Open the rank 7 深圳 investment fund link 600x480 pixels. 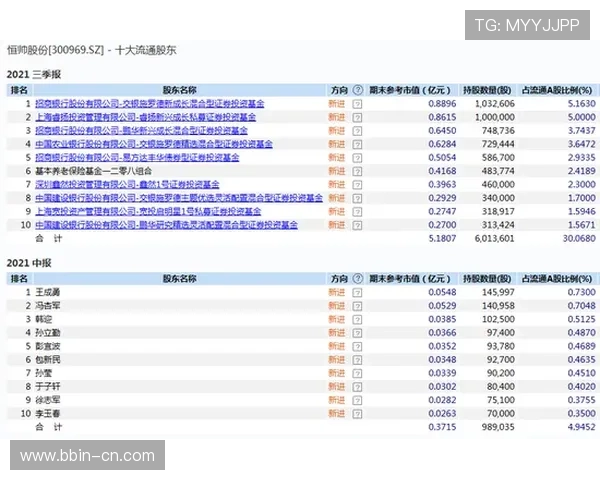[127, 184]
